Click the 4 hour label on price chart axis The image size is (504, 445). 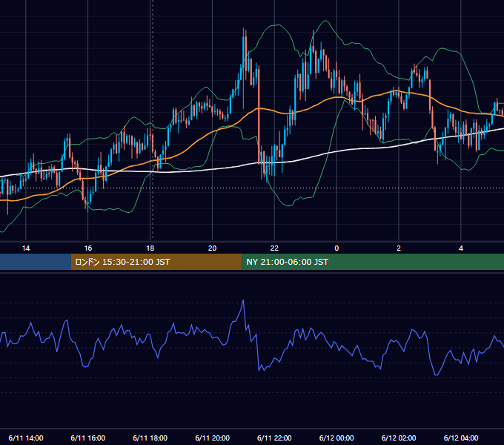coord(461,248)
